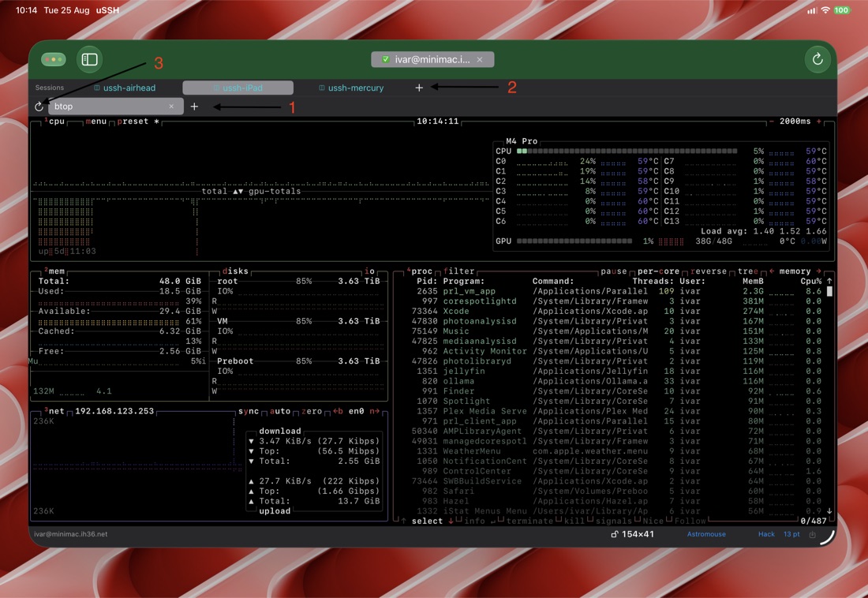Tap the battery indicator showing 100
This screenshot has height=598, width=868.
(x=841, y=10)
